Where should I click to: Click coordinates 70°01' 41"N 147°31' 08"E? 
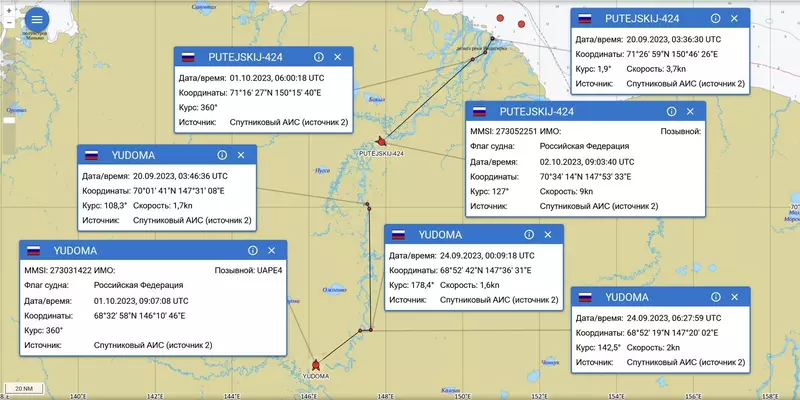point(179,191)
